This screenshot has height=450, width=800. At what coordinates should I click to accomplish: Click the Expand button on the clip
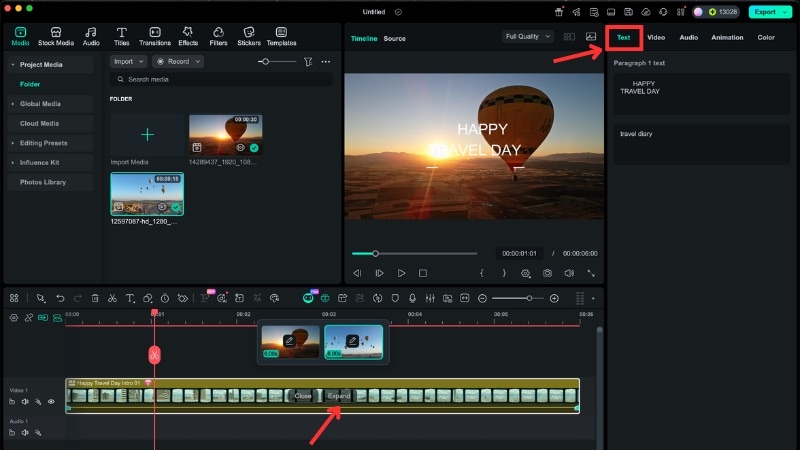339,396
